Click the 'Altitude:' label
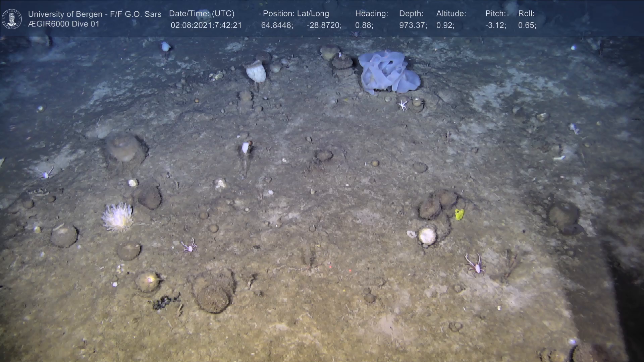This screenshot has width=644, height=362. tap(451, 14)
